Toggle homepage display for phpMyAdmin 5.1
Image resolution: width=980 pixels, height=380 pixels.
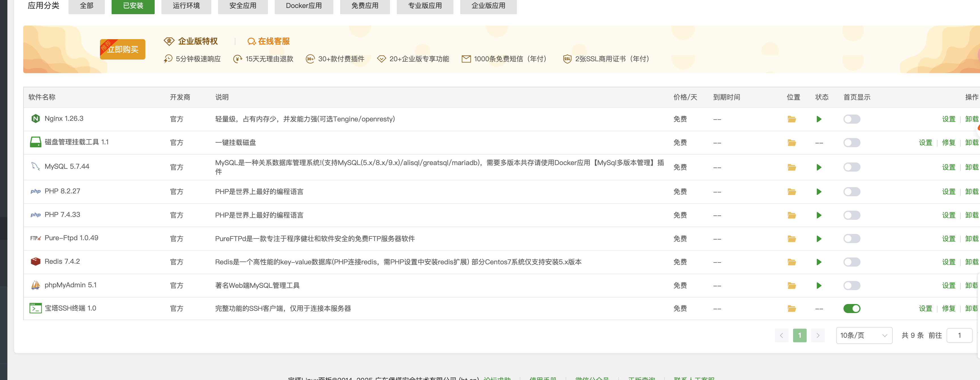point(851,286)
